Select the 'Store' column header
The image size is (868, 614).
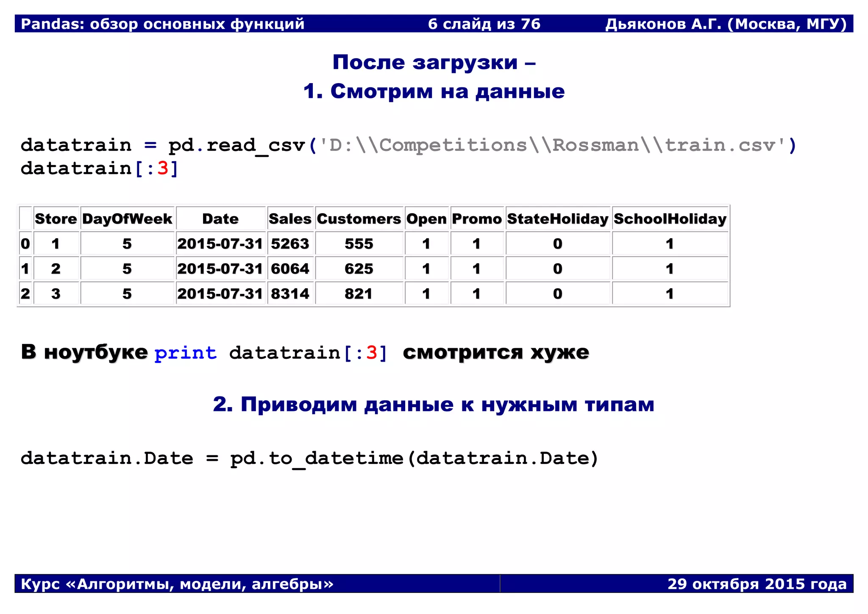pos(56,219)
